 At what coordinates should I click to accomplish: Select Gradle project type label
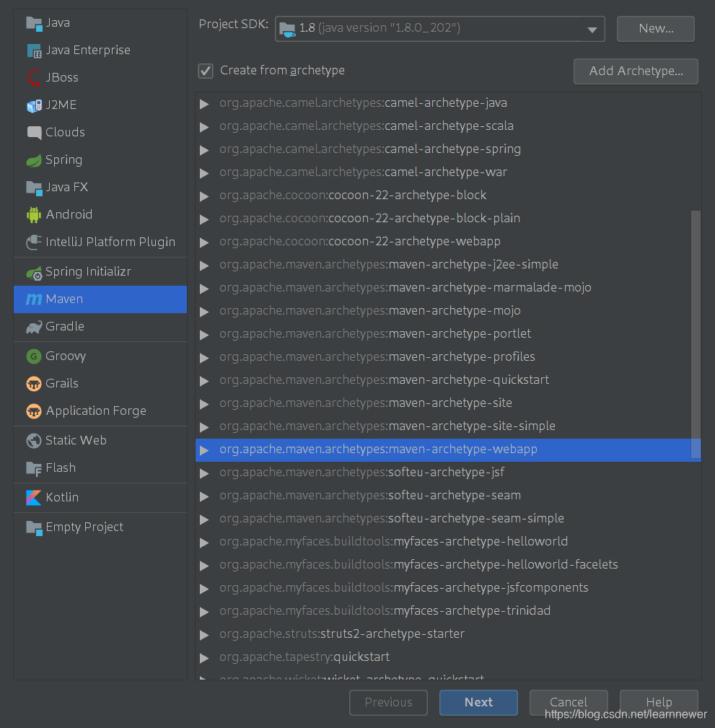click(x=65, y=326)
